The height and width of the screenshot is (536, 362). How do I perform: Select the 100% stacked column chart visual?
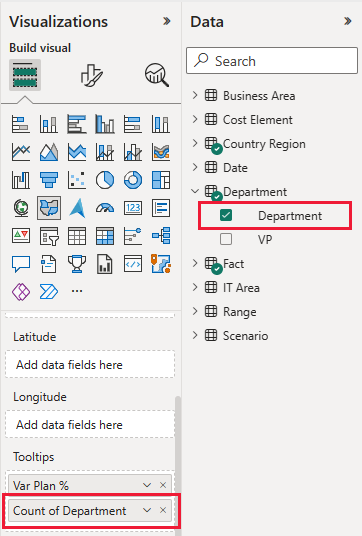tap(161, 124)
